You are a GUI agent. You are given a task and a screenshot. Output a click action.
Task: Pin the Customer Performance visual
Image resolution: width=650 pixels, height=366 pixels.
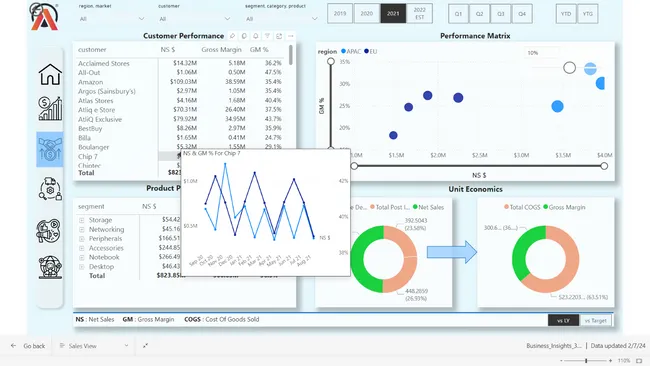click(x=233, y=36)
